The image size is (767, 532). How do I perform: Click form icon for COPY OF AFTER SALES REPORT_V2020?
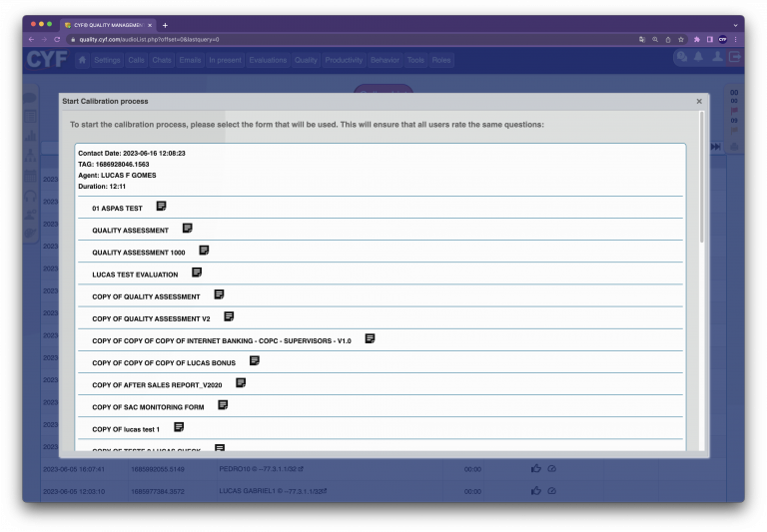tap(241, 383)
